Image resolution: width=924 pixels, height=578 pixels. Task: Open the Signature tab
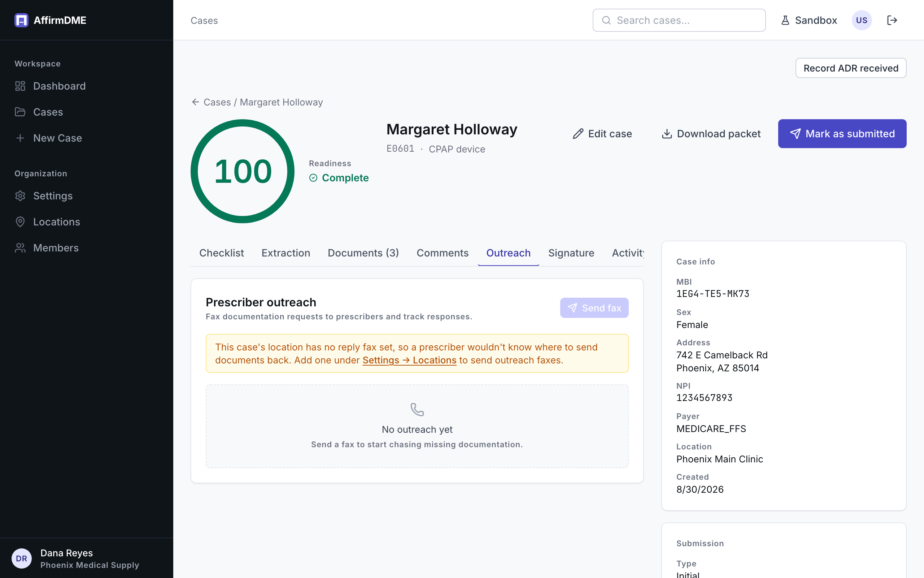[571, 253]
